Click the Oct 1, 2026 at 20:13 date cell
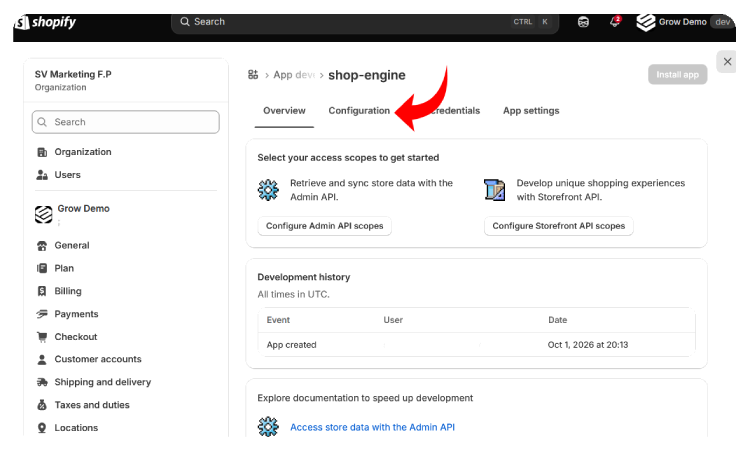The height and width of the screenshot is (452, 750). pyautogui.click(x=588, y=345)
